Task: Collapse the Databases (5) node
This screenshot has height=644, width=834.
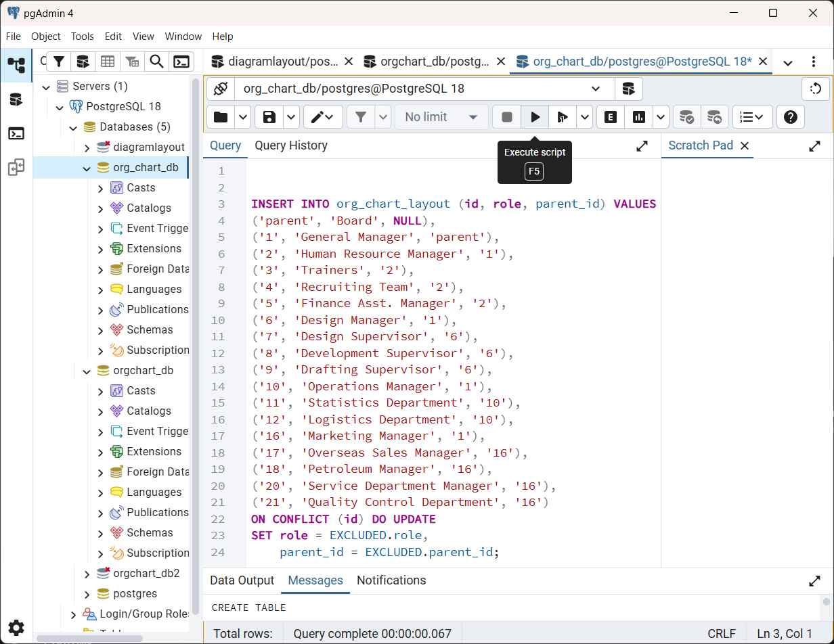Action: pyautogui.click(x=73, y=127)
